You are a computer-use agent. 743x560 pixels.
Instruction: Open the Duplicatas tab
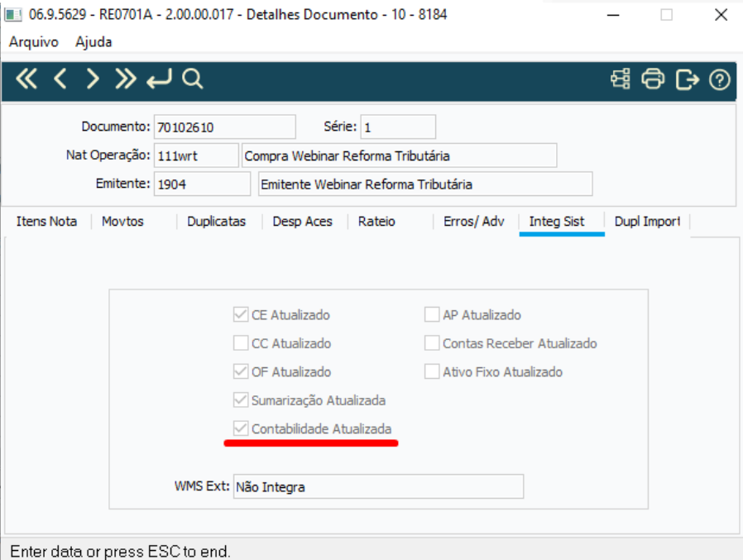point(216,221)
